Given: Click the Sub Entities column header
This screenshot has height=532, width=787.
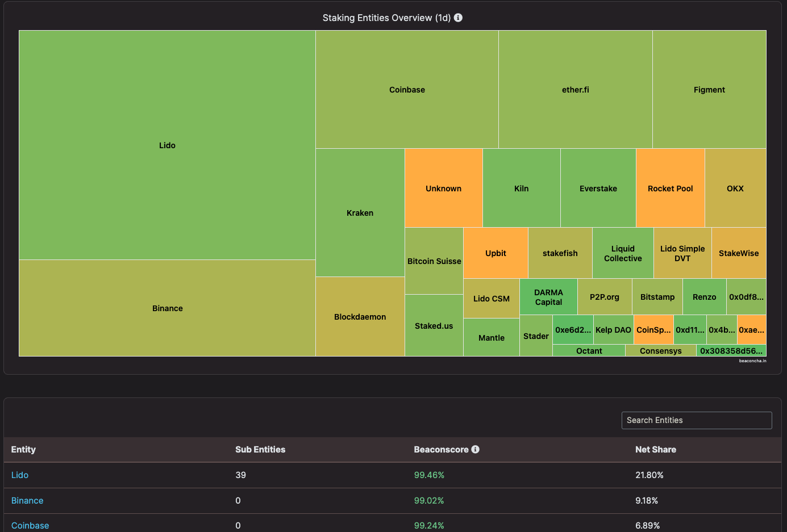Looking at the screenshot, I should click(x=260, y=450).
